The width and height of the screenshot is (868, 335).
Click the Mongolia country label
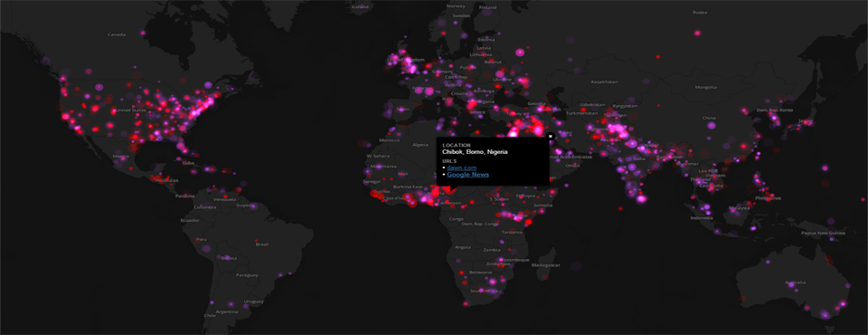pos(706,87)
